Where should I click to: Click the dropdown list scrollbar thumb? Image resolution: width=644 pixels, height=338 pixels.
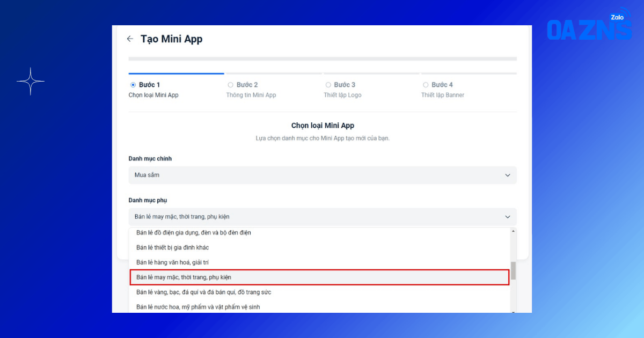pos(513,270)
